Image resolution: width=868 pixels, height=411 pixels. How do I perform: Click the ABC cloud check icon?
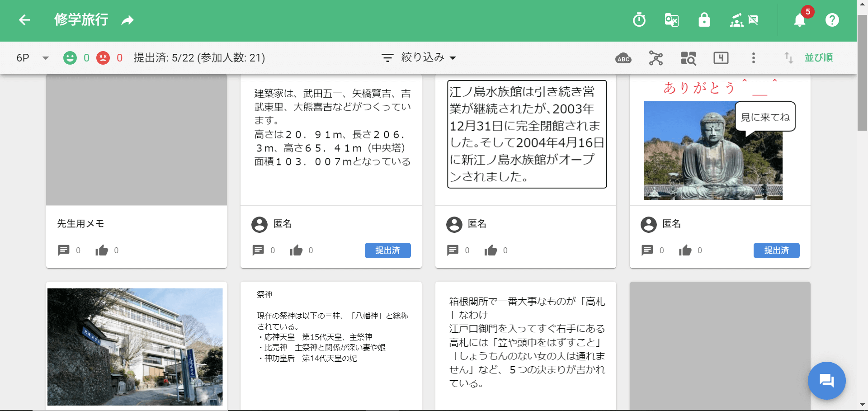click(623, 58)
